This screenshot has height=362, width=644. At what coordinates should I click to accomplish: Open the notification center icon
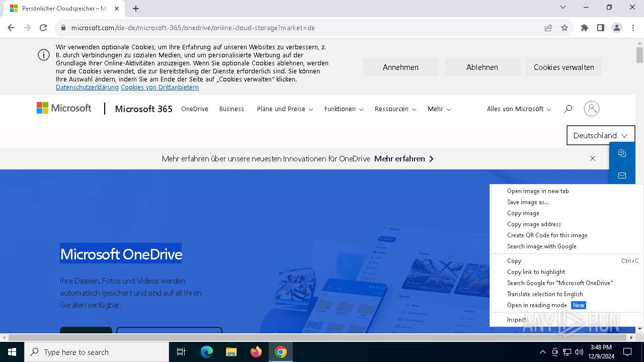[627, 352]
